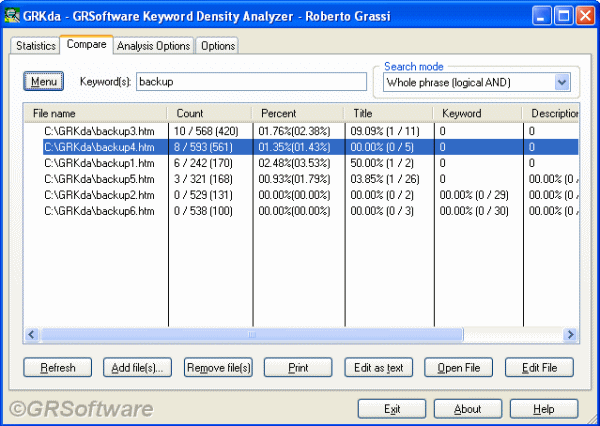The image size is (600, 426).
Task: Click the Exit button
Action: coord(392,409)
